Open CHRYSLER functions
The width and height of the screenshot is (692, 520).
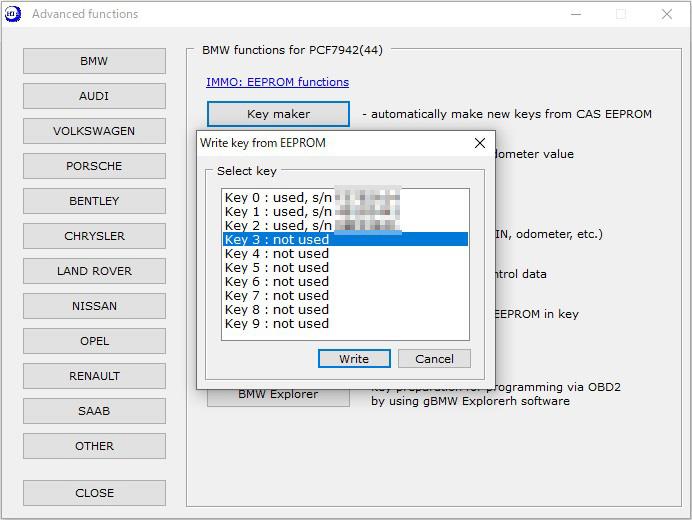(94, 236)
